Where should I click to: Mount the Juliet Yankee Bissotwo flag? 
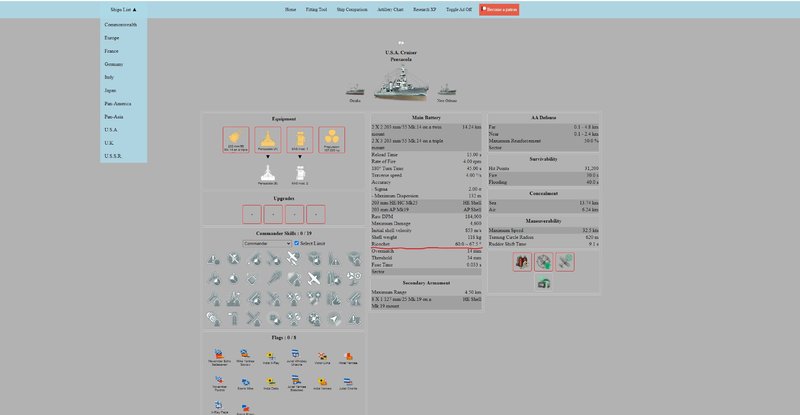pos(296,383)
